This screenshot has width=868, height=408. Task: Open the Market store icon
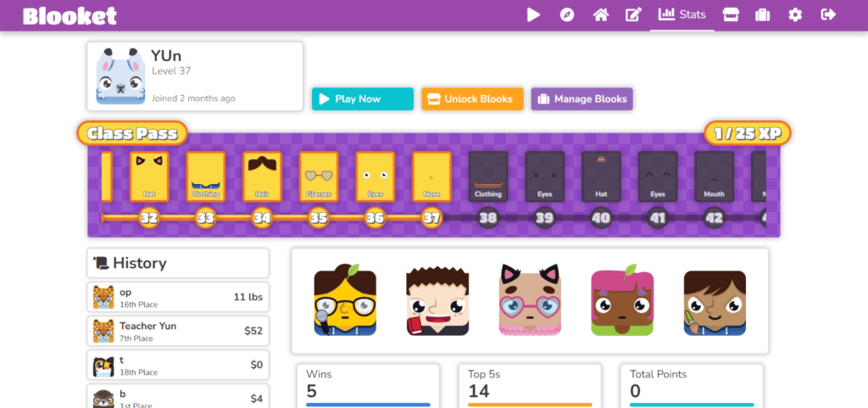731,15
